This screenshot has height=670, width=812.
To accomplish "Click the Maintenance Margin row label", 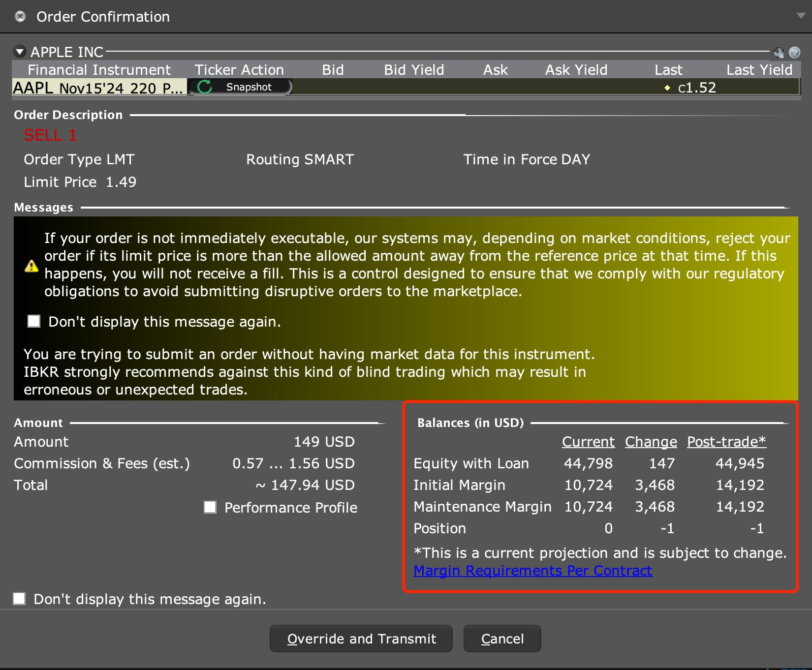I will point(482,507).
